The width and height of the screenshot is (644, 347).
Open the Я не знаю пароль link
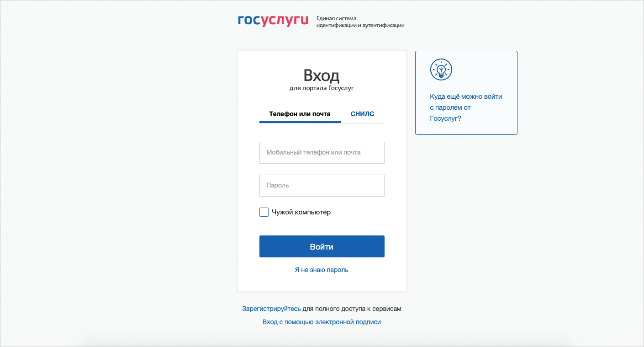coord(322,270)
